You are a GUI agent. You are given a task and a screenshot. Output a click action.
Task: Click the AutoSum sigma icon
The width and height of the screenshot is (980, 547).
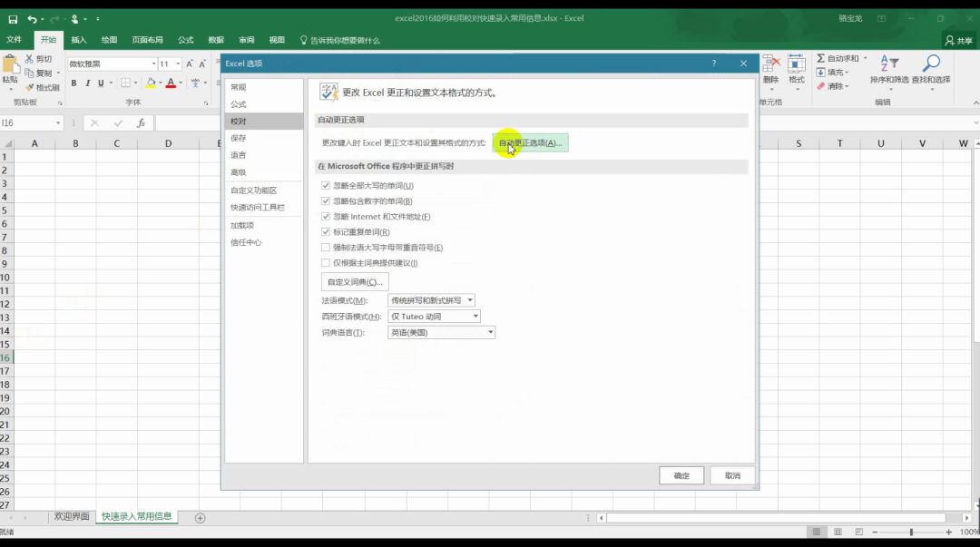point(821,59)
